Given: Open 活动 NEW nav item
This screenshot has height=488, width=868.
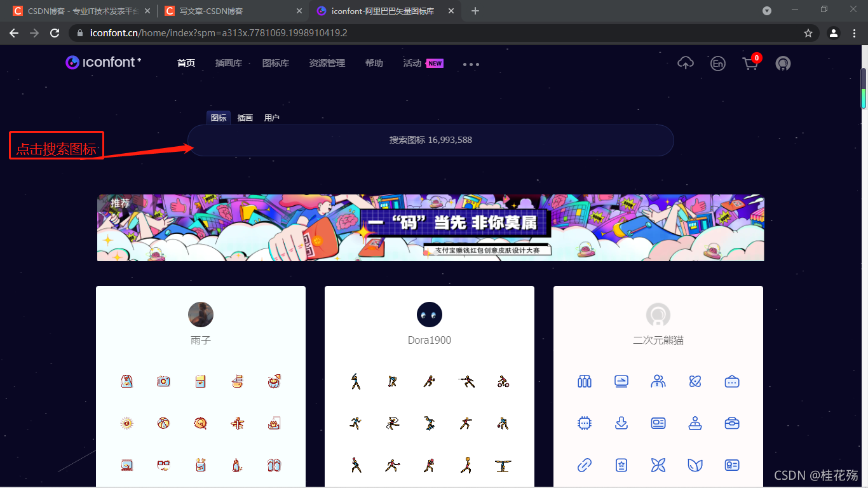Looking at the screenshot, I should point(423,63).
